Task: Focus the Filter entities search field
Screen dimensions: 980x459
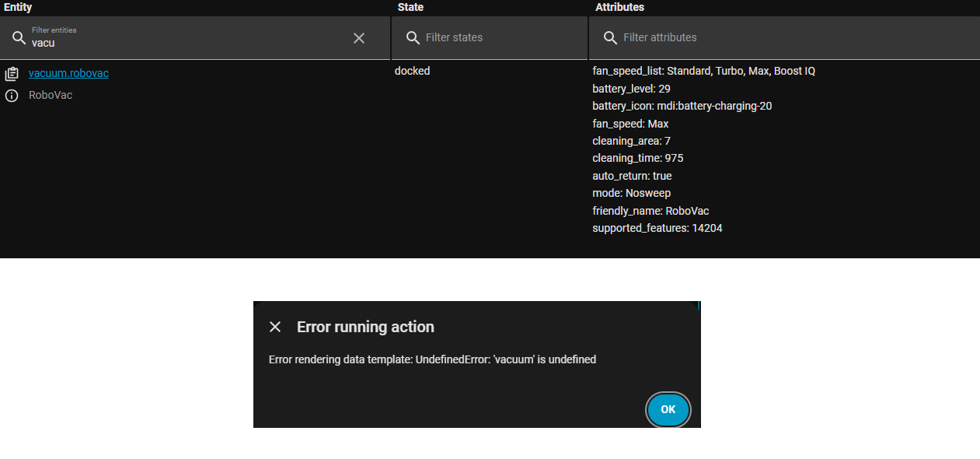Action: (x=195, y=37)
